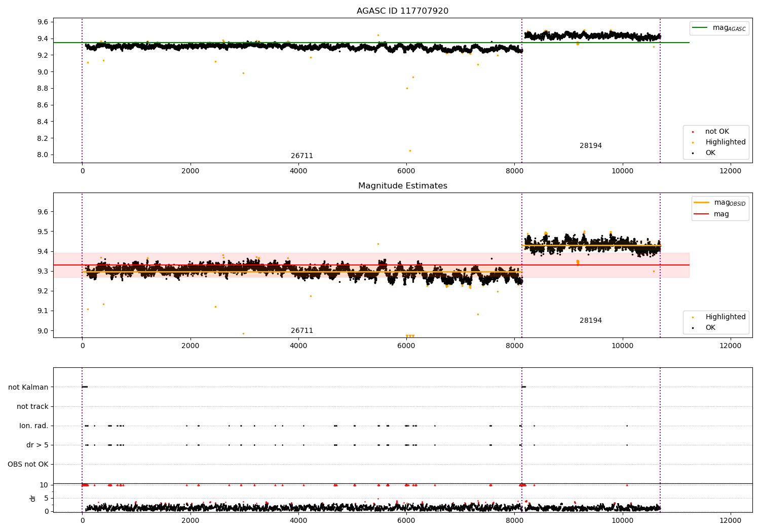Click the '6000' x tick under the bottom plot
This screenshot has height=532, width=760.
coord(406,521)
